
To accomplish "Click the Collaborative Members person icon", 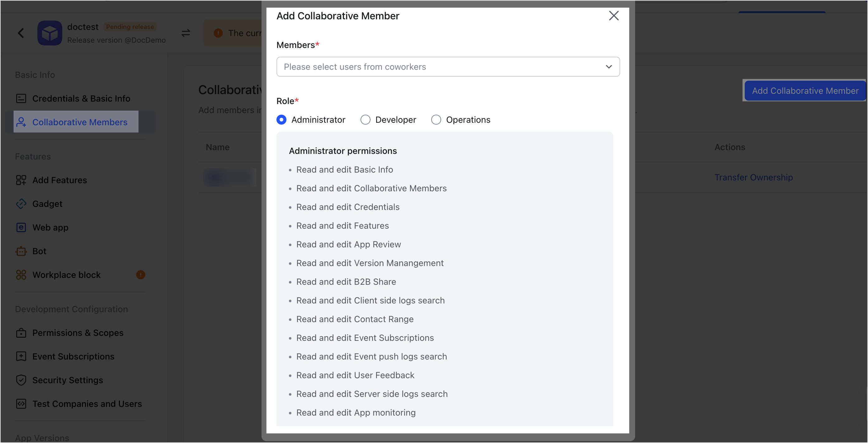I will [x=21, y=122].
